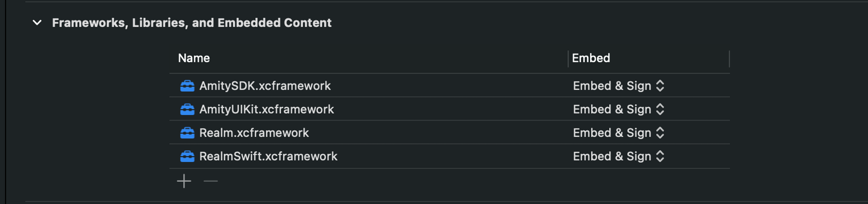Click the Embed column header
The height and width of the screenshot is (204, 868).
point(591,58)
